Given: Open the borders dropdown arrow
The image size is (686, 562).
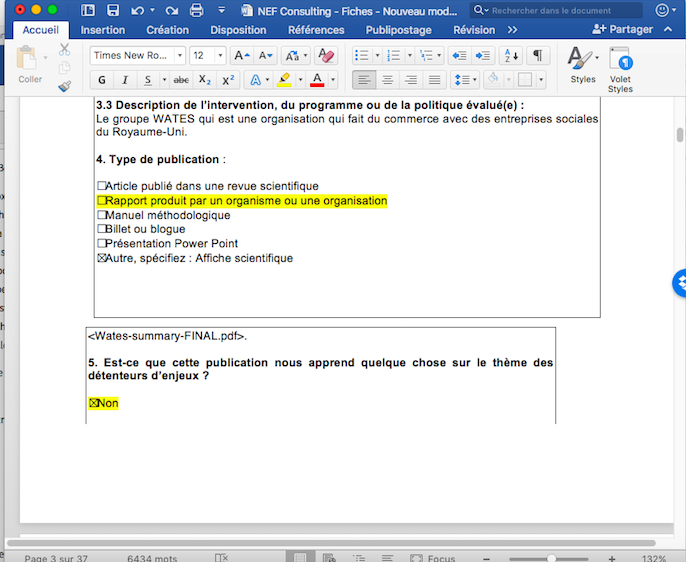Looking at the screenshot, I should tap(541, 80).
